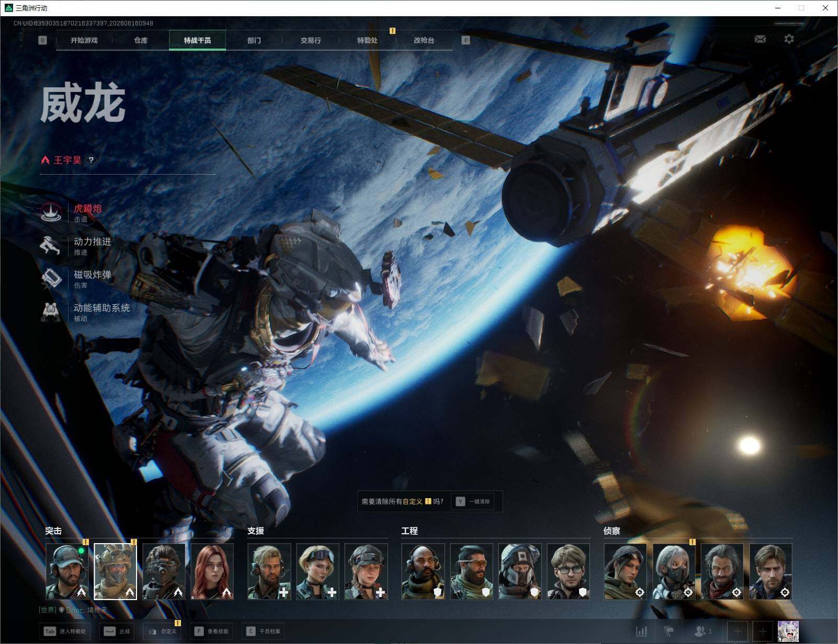Viewport: 838px width, 644px height.
Task: Click the 一键清除 button
Action: pyautogui.click(x=473, y=501)
